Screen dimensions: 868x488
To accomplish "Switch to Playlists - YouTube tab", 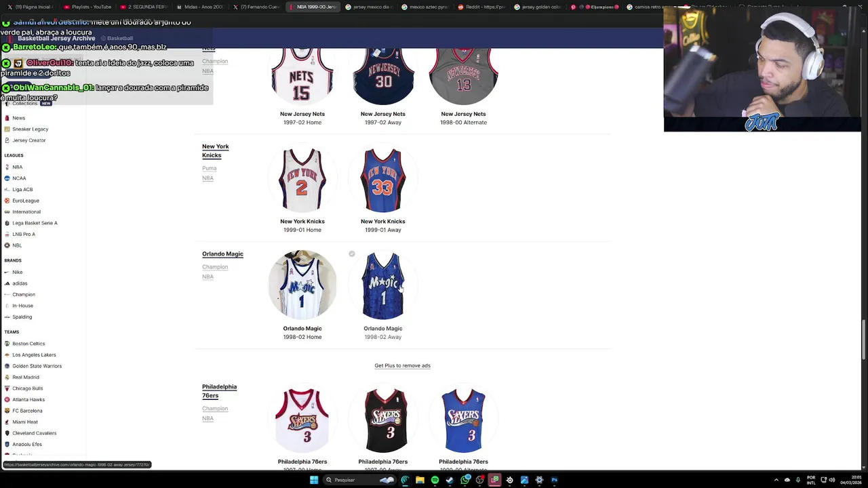I will [x=87, y=7].
